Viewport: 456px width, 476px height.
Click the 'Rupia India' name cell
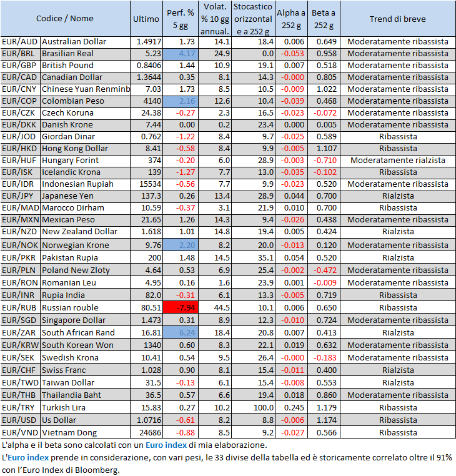[86, 295]
